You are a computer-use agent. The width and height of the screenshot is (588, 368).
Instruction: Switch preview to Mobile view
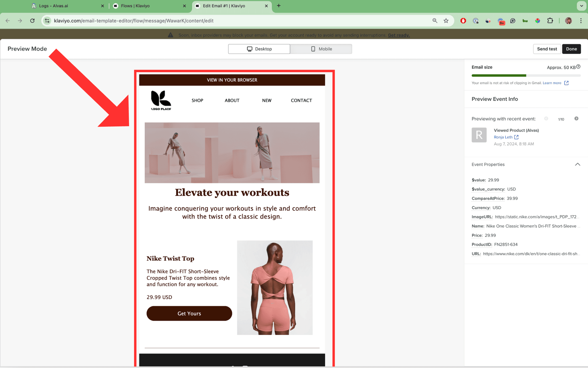[x=321, y=49]
